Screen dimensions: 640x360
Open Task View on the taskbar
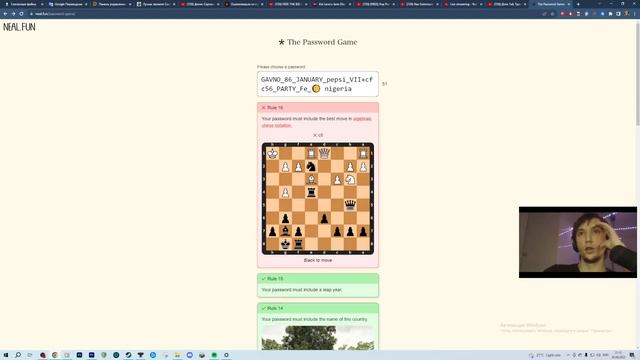tap(30, 355)
